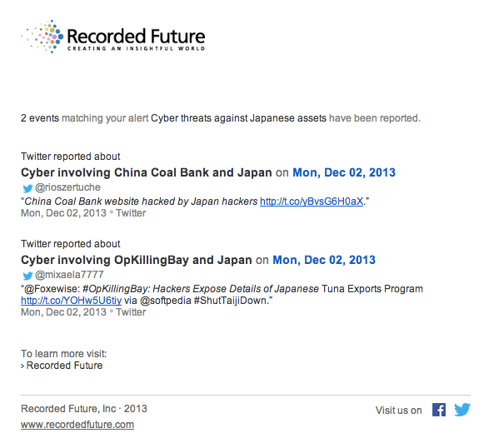Open the http://t.co/yBvsG6H0aX link

point(312,202)
